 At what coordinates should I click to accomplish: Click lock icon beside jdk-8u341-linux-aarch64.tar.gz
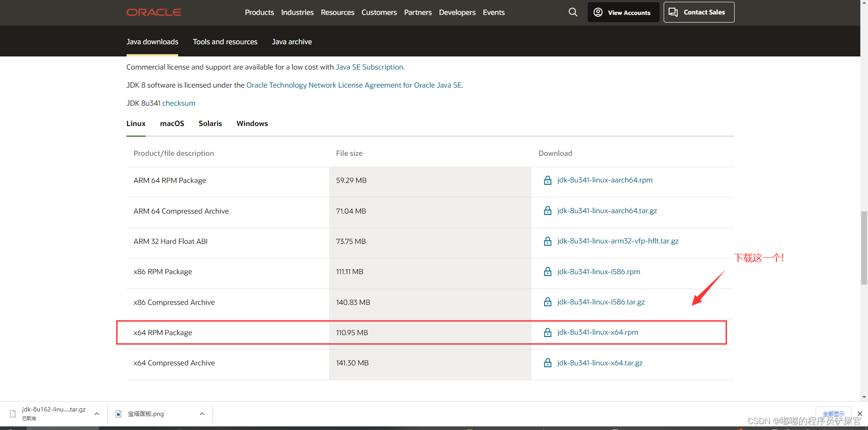click(x=547, y=211)
